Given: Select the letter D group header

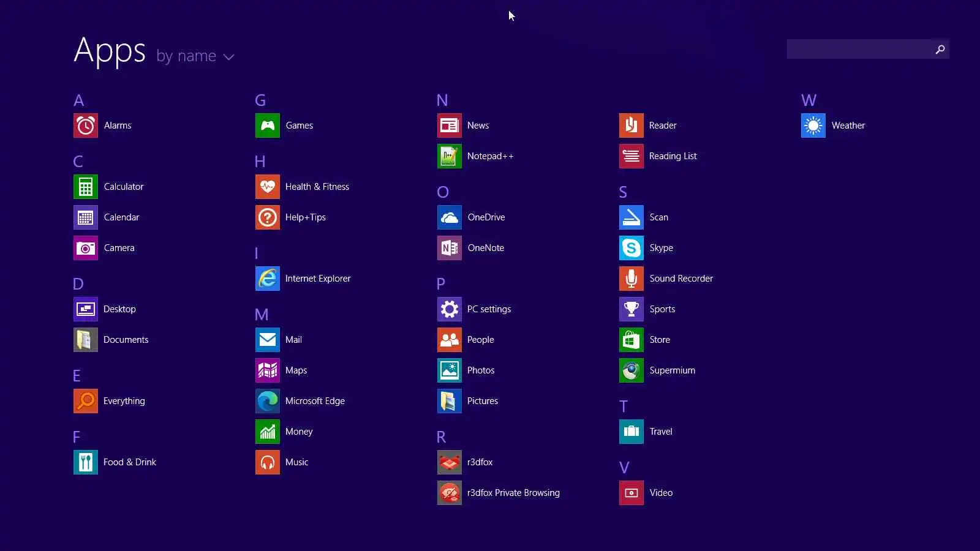Looking at the screenshot, I should (x=78, y=284).
